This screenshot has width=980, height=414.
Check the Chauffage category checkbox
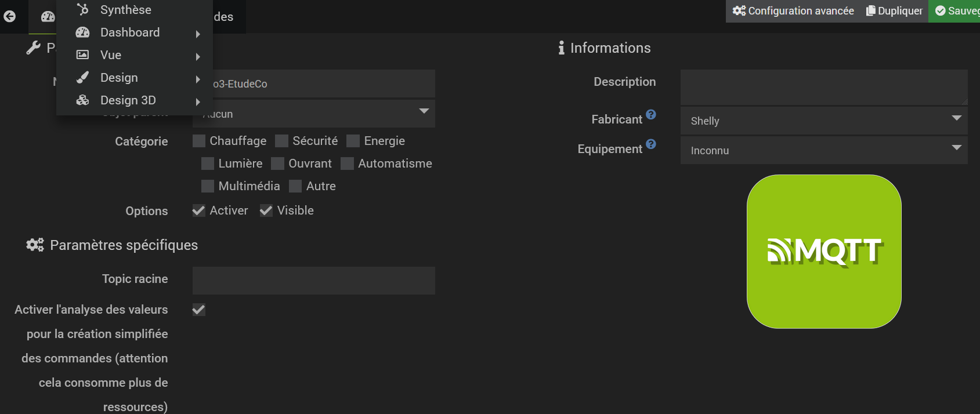(x=199, y=141)
